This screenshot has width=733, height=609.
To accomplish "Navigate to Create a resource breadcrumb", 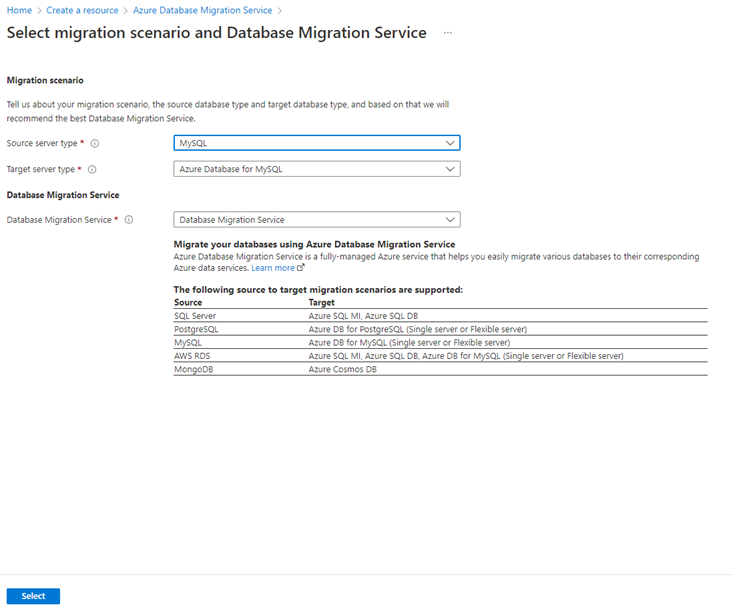I will [82, 10].
